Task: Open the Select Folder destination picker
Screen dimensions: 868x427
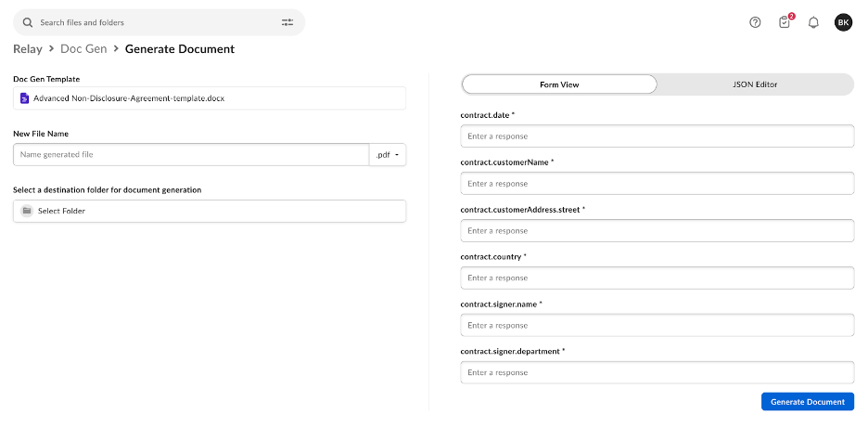Action: click(x=210, y=211)
